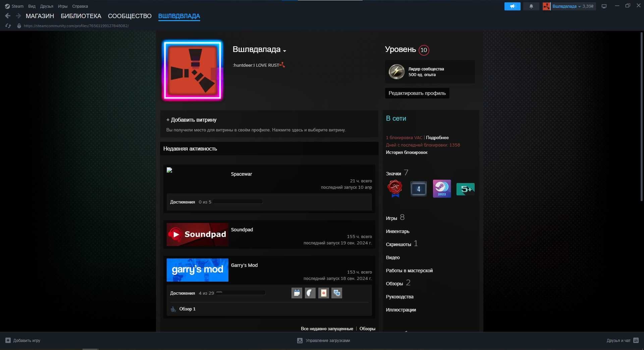The width and height of the screenshot is (644, 350).
Task: Open История блокировок link
Action: tap(407, 153)
